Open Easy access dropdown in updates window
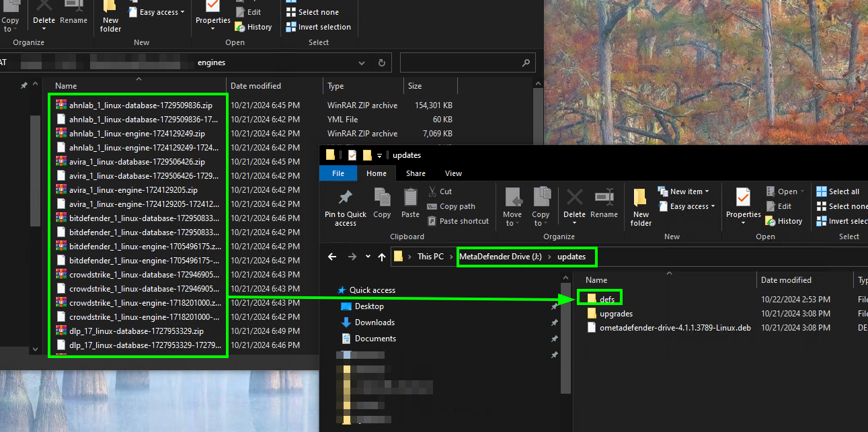This screenshot has height=432, width=868. click(686, 206)
